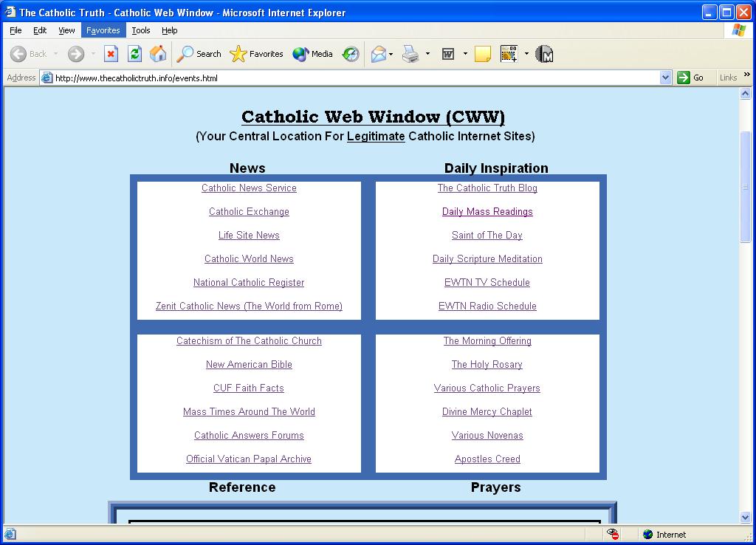Expand Mail button dropdown arrow
Viewport: 756px width, 545px height.
point(391,54)
